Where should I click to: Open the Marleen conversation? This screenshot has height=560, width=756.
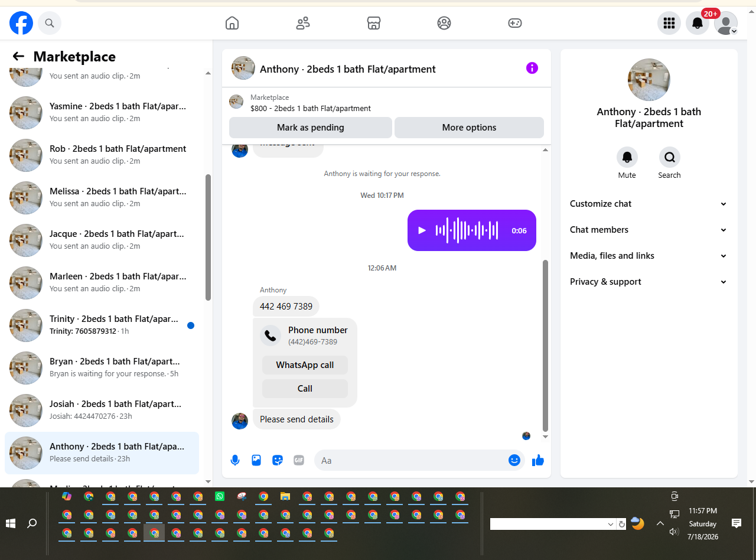pyautogui.click(x=102, y=282)
